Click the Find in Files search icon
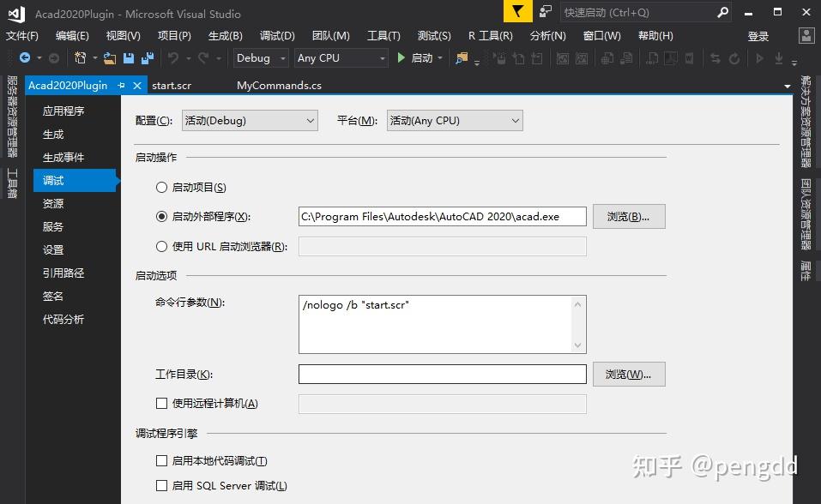The height and width of the screenshot is (504, 821). [x=462, y=58]
